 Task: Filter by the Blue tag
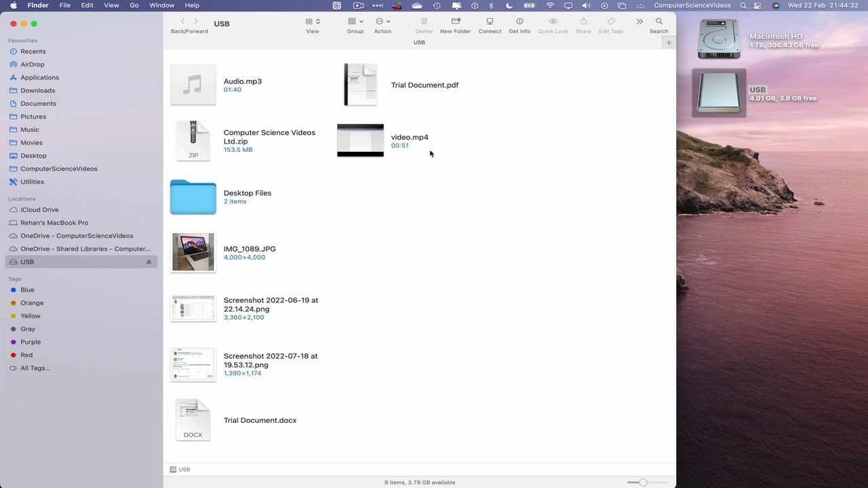coord(81,290)
